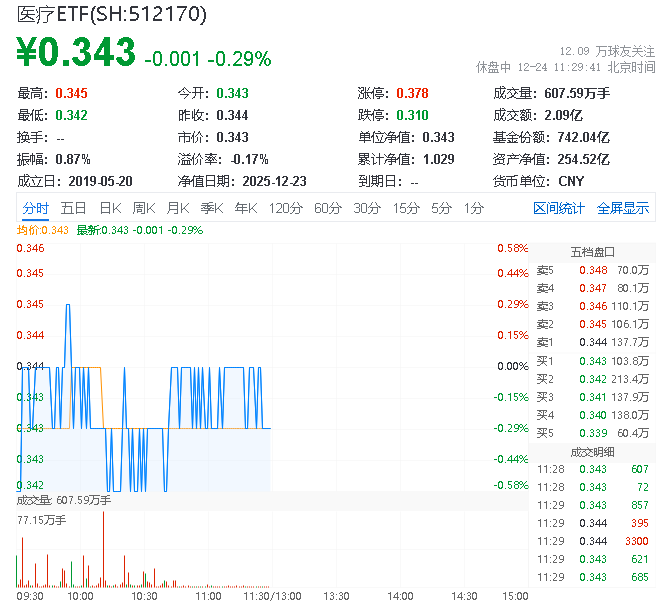The height and width of the screenshot is (615, 656).
Task: Open 全屏显示 fullscreen chart view
Action: 622,208
